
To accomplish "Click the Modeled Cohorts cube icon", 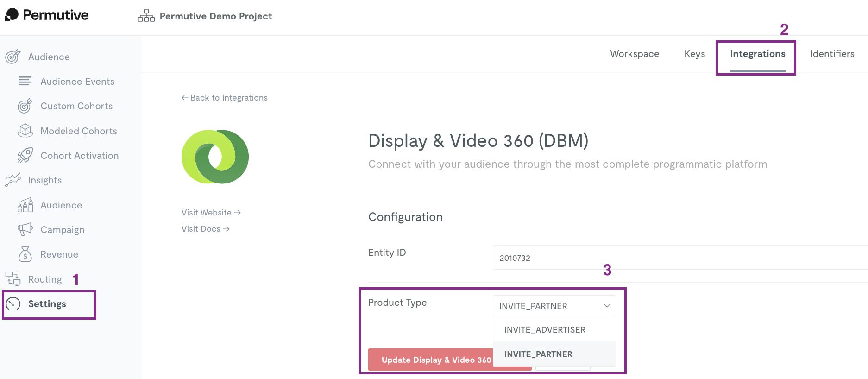I will tap(25, 131).
